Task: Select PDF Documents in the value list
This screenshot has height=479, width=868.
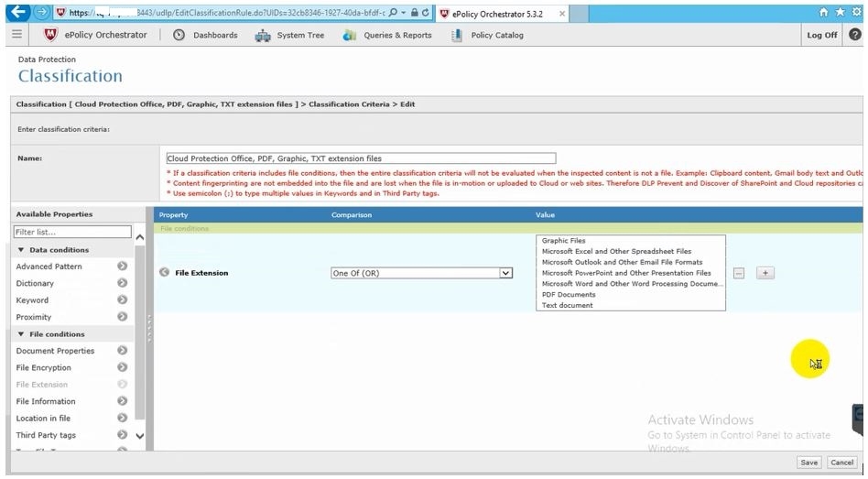Action: click(569, 295)
